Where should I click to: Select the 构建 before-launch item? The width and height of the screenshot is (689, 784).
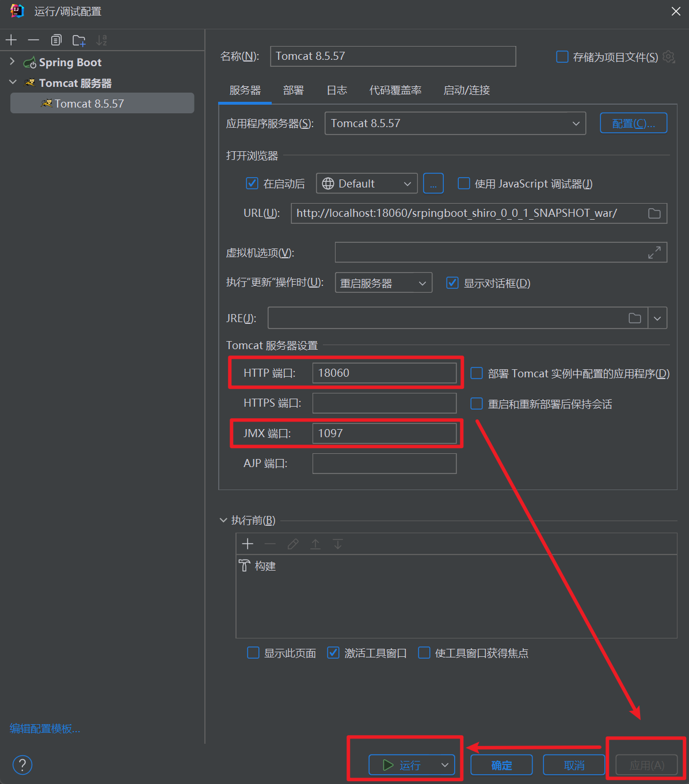pyautogui.click(x=257, y=566)
